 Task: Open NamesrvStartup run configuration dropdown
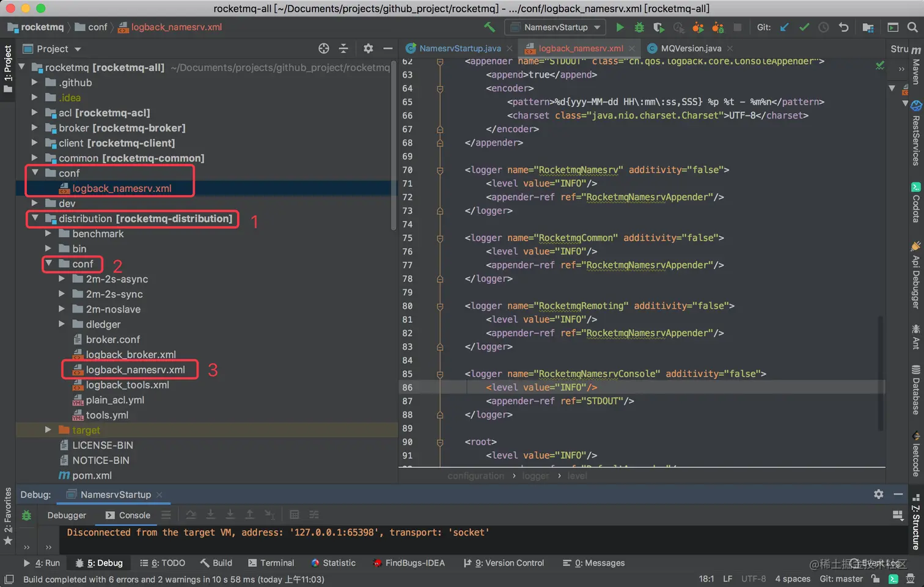555,27
